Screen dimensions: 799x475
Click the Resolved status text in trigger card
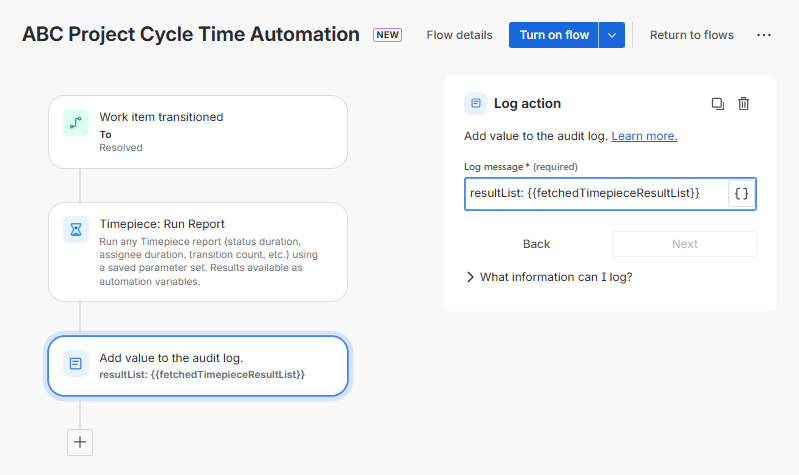(x=121, y=148)
